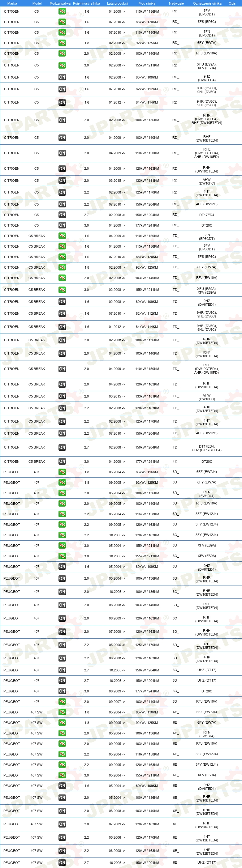Click the Marka column header
Image resolution: width=242 pixels, height=868 pixels.
tap(12, 3)
